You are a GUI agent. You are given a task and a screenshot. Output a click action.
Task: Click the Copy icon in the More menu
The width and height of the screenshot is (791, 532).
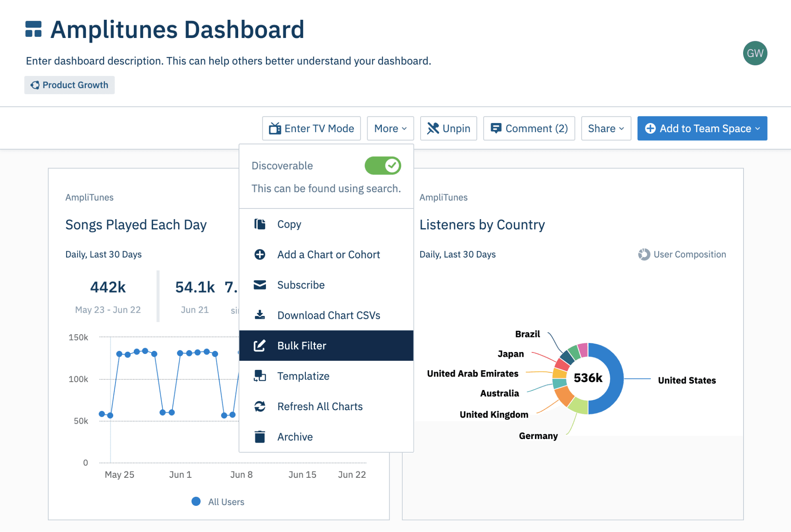tap(260, 224)
